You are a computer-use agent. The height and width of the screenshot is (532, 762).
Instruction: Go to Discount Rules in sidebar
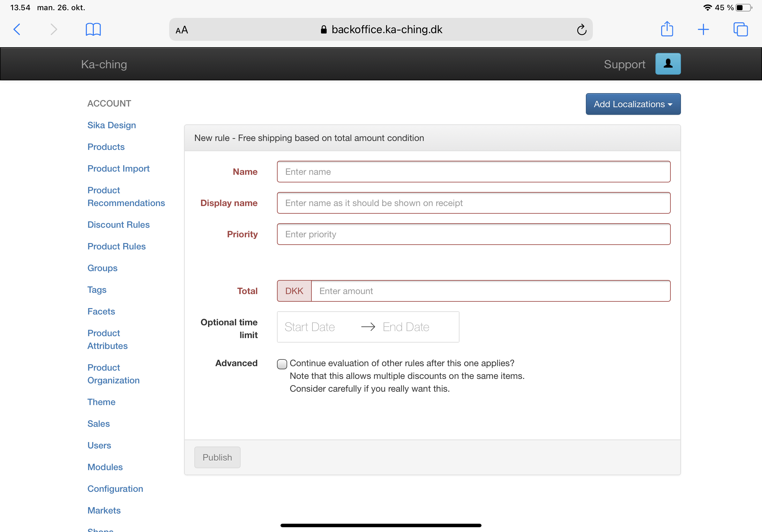[x=118, y=225]
